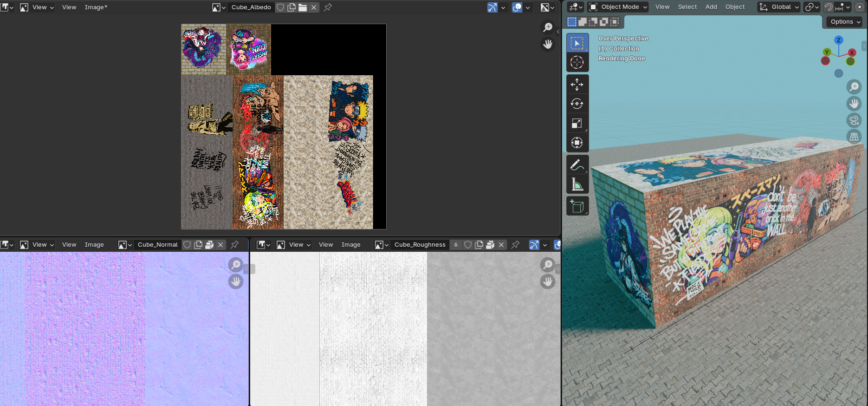This screenshot has height=406, width=868.
Task: Set selection mode to new selection
Action: pos(572,22)
